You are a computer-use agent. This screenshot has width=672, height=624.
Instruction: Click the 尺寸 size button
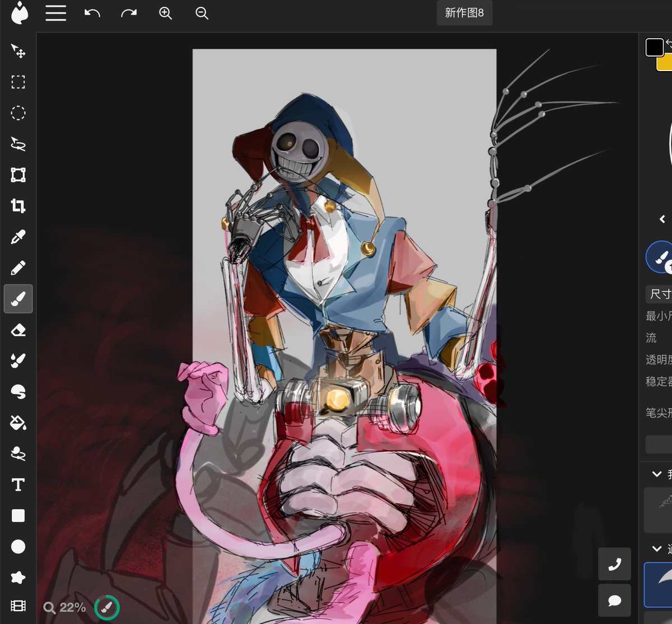coord(659,293)
